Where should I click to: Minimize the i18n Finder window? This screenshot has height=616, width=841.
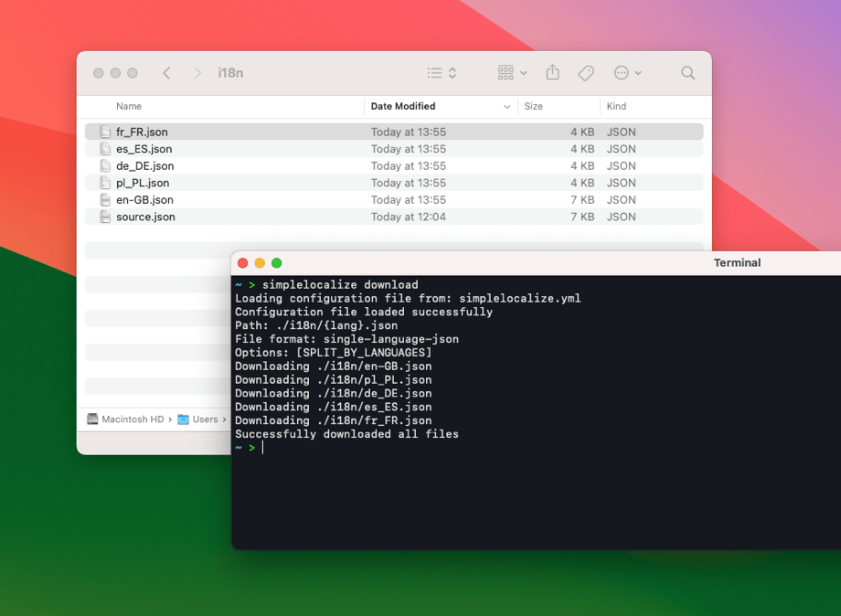[115, 73]
